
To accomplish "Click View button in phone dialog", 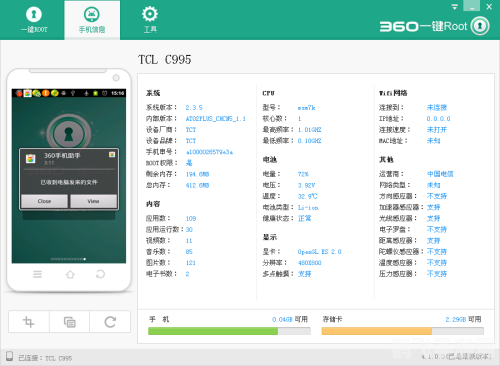I will click(x=93, y=201).
